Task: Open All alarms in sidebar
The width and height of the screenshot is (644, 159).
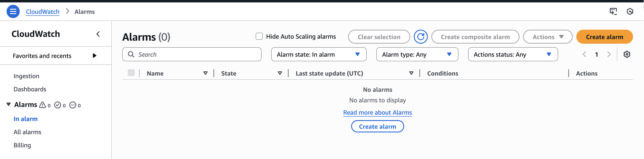Action: click(27, 132)
